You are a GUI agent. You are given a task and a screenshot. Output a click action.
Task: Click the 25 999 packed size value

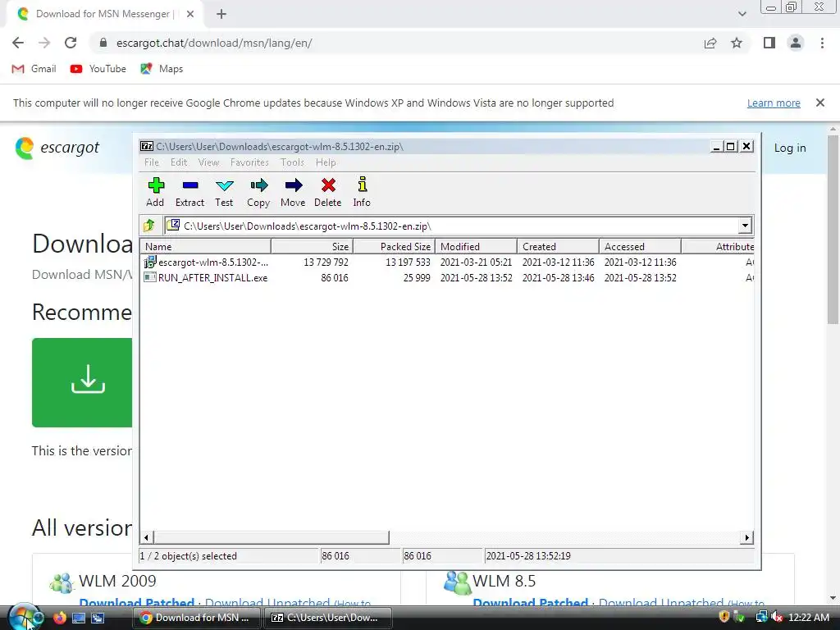click(417, 278)
